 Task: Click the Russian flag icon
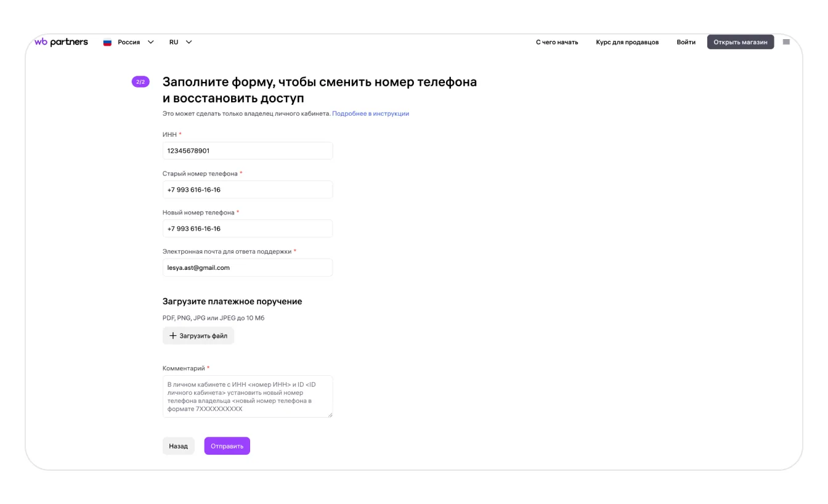(107, 43)
